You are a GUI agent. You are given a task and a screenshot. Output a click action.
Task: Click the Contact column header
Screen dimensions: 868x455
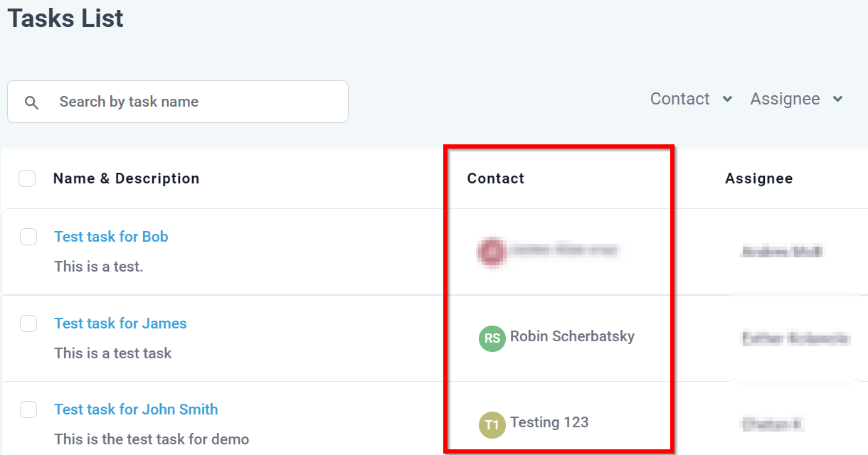click(495, 178)
